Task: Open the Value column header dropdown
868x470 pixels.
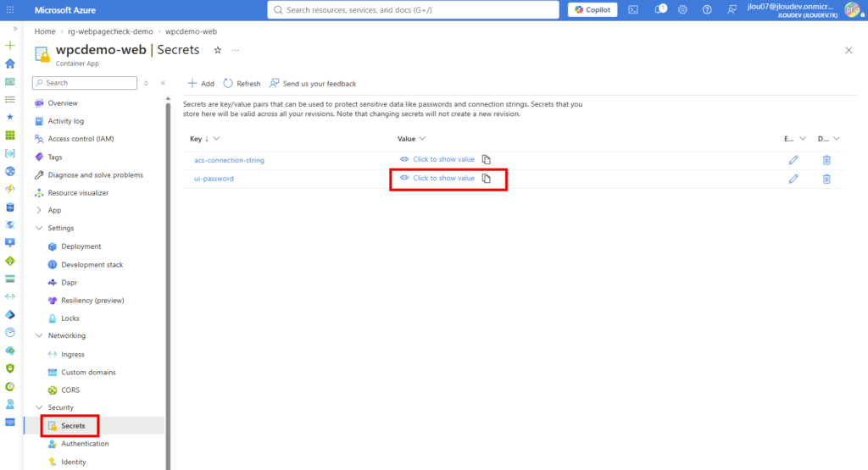Action: point(422,139)
